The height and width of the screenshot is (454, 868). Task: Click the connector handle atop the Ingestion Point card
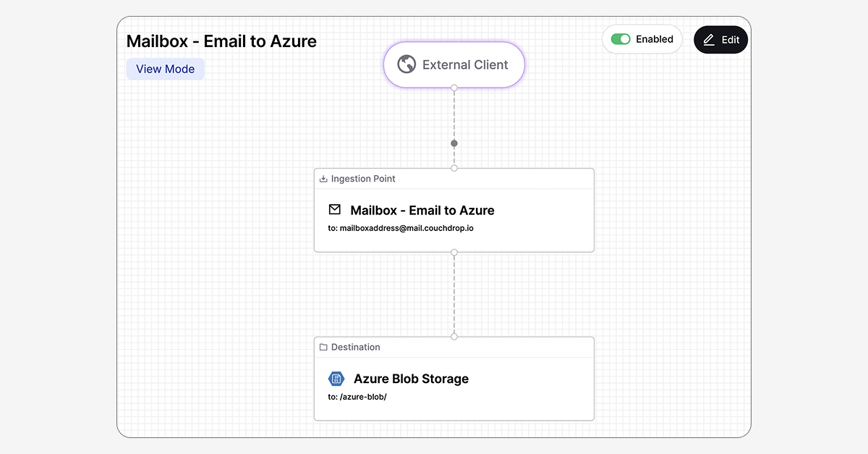454,168
